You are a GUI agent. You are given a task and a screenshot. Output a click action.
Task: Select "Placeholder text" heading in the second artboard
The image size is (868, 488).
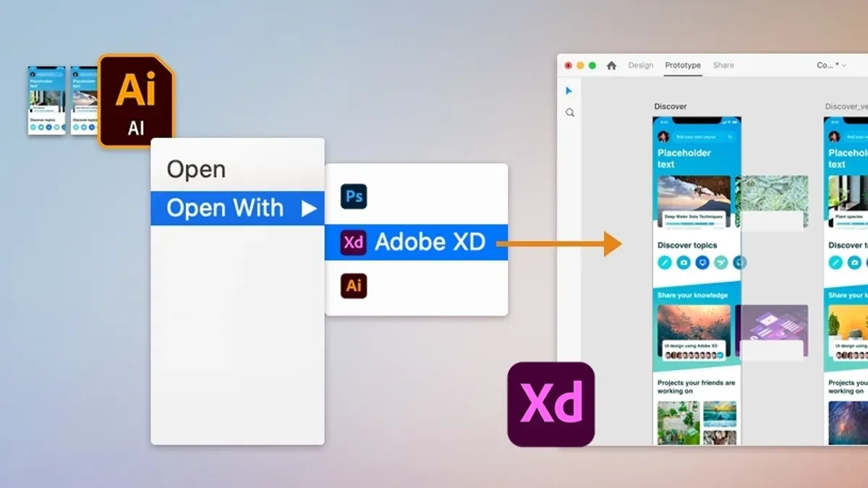pyautogui.click(x=848, y=158)
